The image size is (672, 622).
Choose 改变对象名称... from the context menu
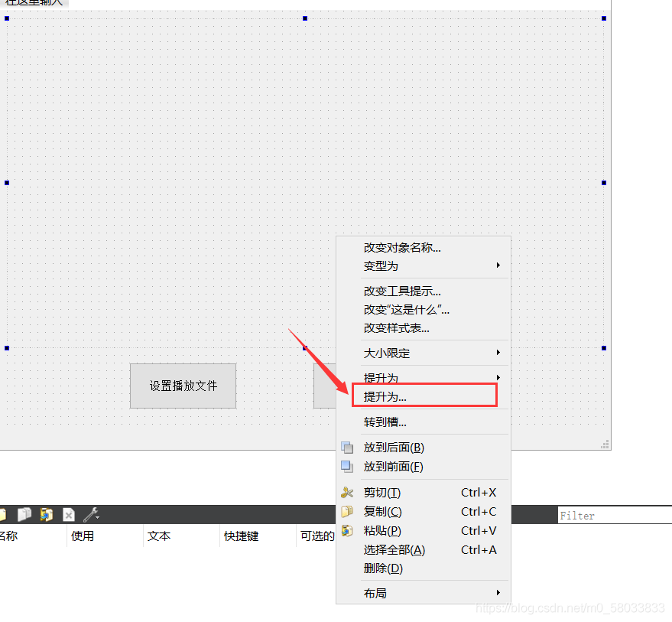[x=424, y=248]
